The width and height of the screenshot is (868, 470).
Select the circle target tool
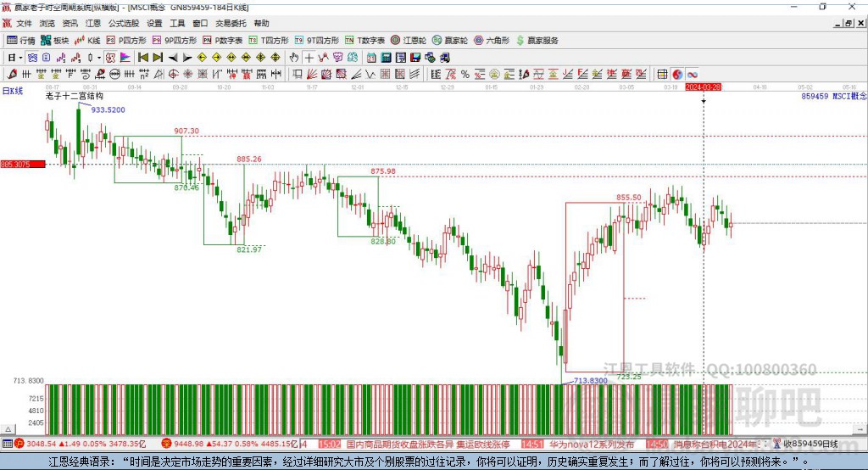pos(173,75)
